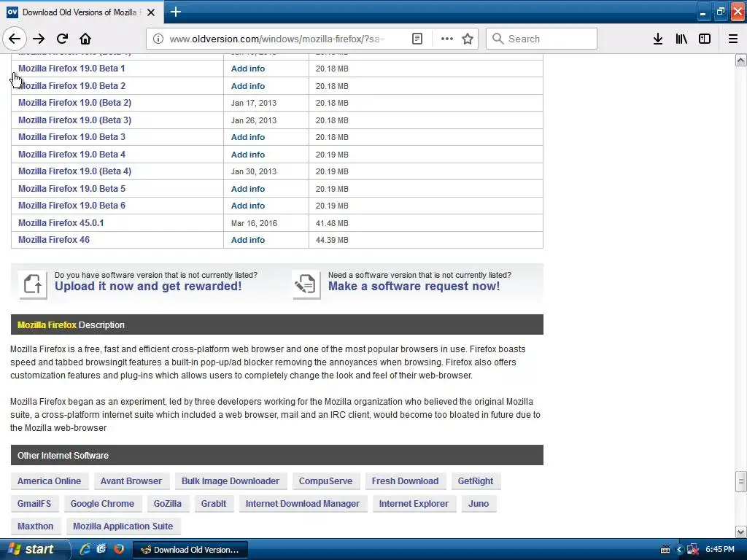Open Mozilla Firefox 19.0 (Beta 4) link
Image resolution: width=747 pixels, height=560 pixels.
click(x=75, y=171)
